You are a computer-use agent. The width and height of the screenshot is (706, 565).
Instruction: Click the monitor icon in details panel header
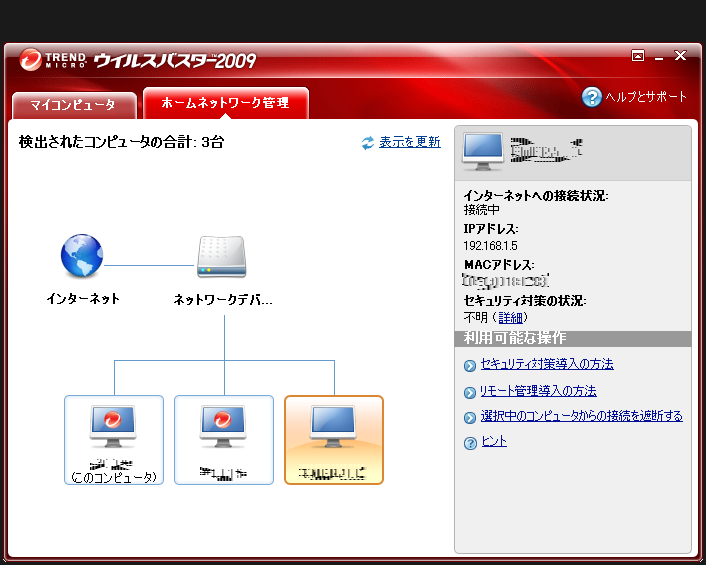[483, 152]
